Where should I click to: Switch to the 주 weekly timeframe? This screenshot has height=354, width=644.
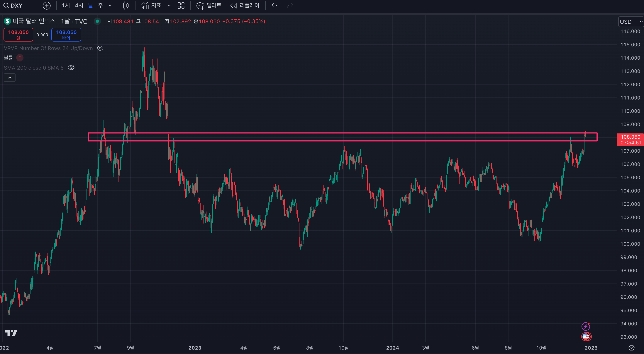click(x=101, y=6)
